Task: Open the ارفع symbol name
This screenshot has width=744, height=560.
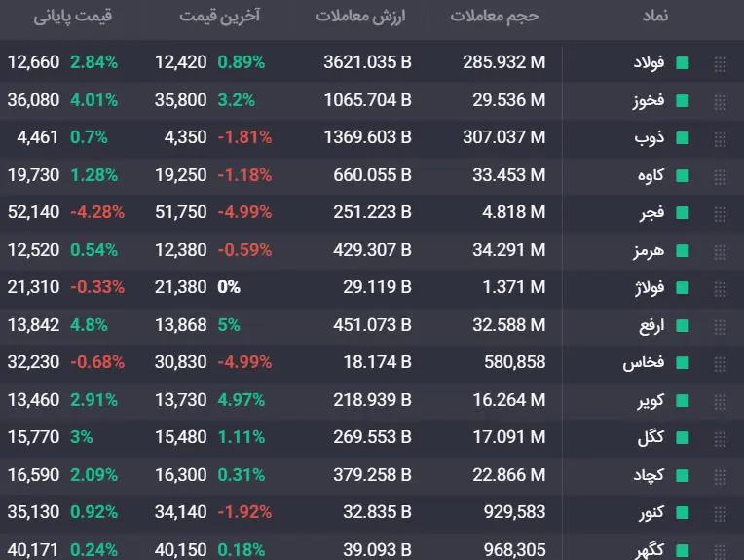Action: point(651,325)
